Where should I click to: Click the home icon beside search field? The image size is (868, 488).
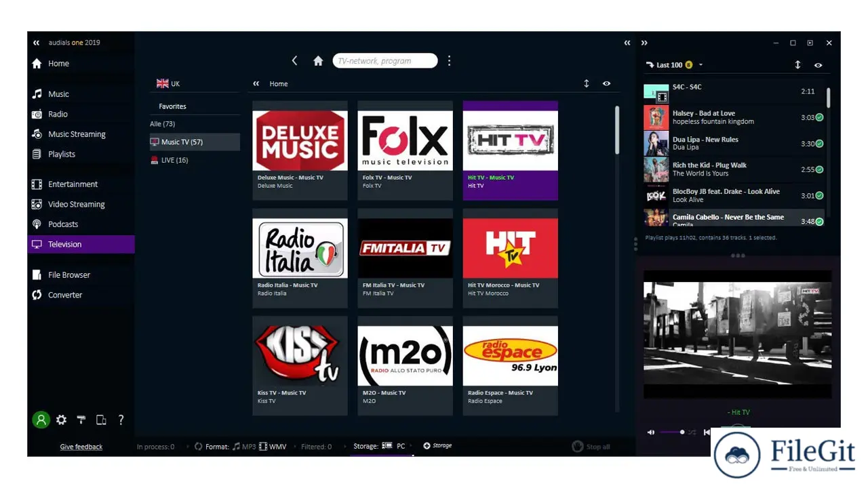coord(318,61)
